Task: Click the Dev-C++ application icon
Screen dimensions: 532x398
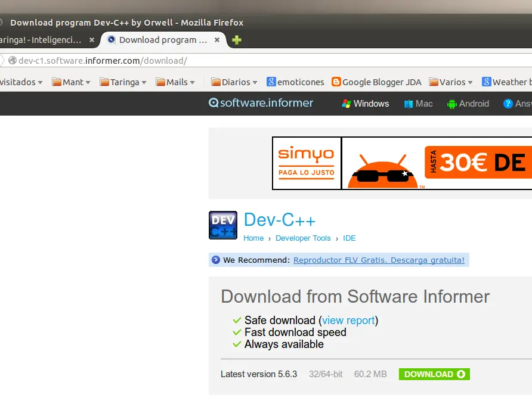Action: click(223, 225)
